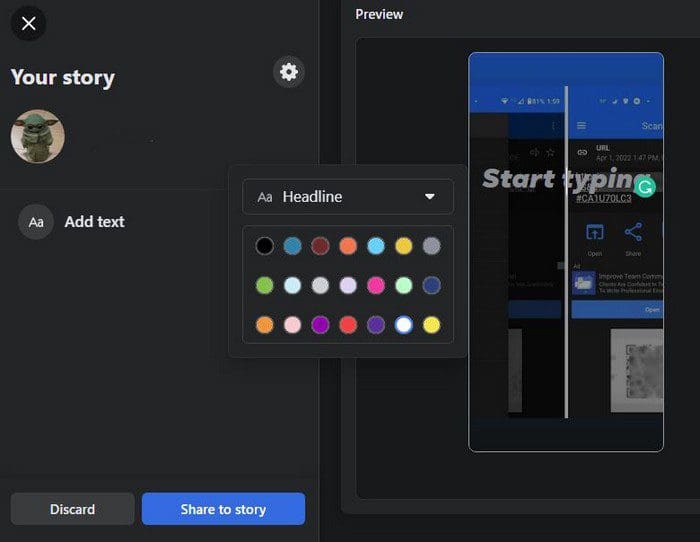This screenshot has height=542, width=700.
Task: Choose the navy blue color swatch
Action: click(x=431, y=285)
